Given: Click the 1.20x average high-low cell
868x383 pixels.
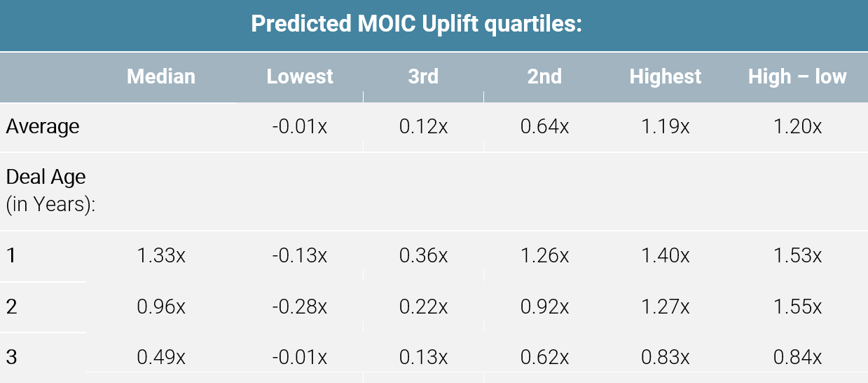Looking at the screenshot, I should (x=797, y=127).
